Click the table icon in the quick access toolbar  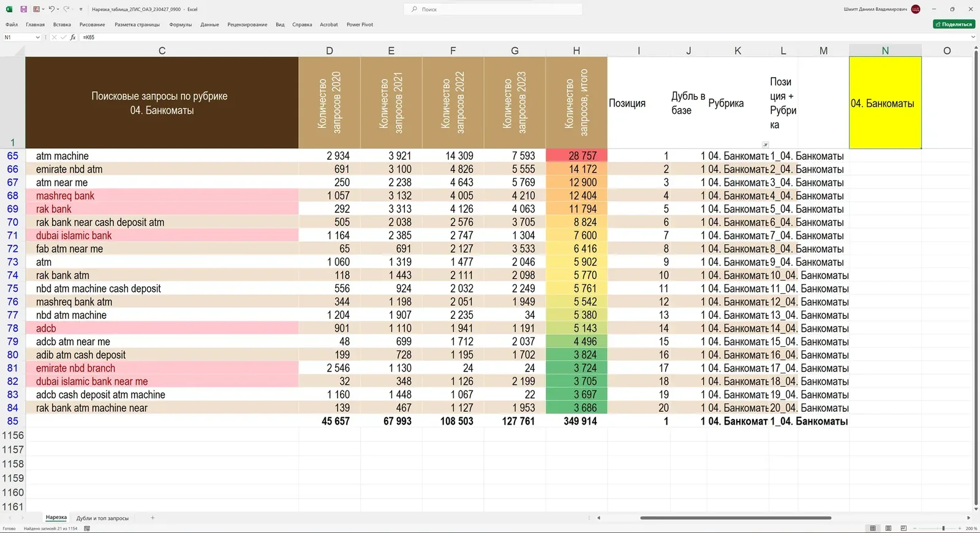click(x=36, y=9)
